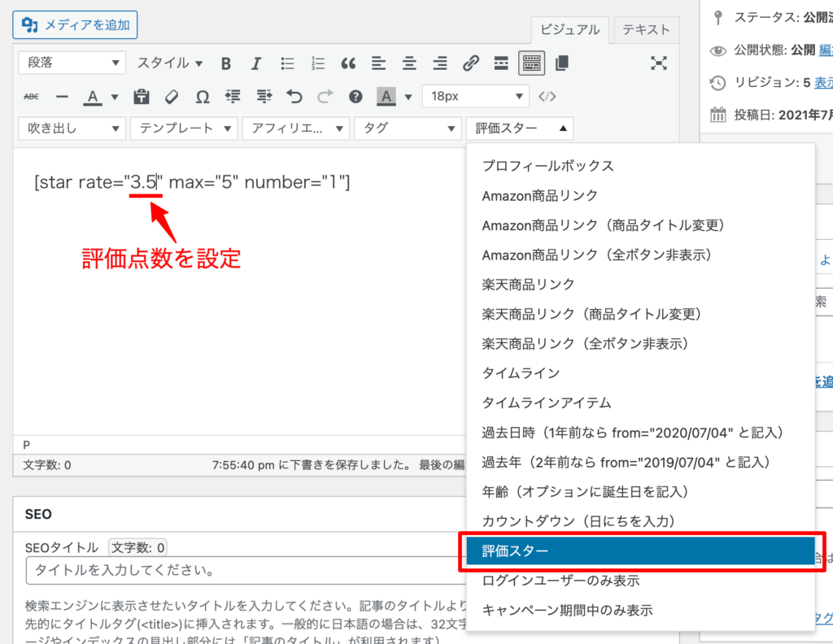Increase the indent
Image resolution: width=833 pixels, height=644 pixels.
[264, 97]
